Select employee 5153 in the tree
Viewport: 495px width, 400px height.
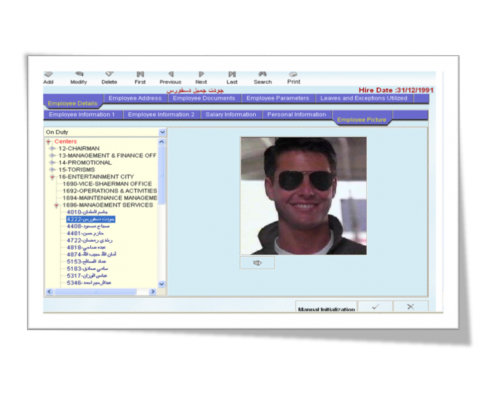coord(86,261)
